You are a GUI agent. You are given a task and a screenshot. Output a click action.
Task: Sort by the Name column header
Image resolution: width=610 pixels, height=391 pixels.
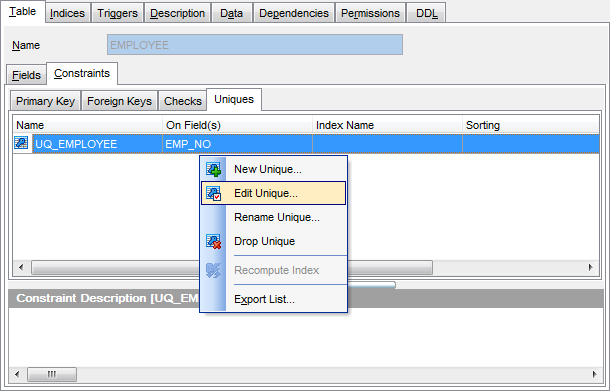(x=88, y=125)
